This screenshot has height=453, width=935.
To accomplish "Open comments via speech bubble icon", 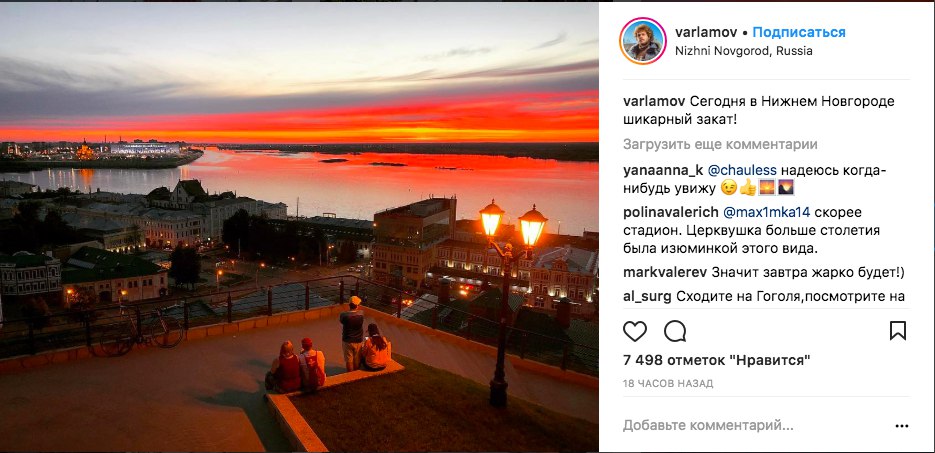I will 675,331.
